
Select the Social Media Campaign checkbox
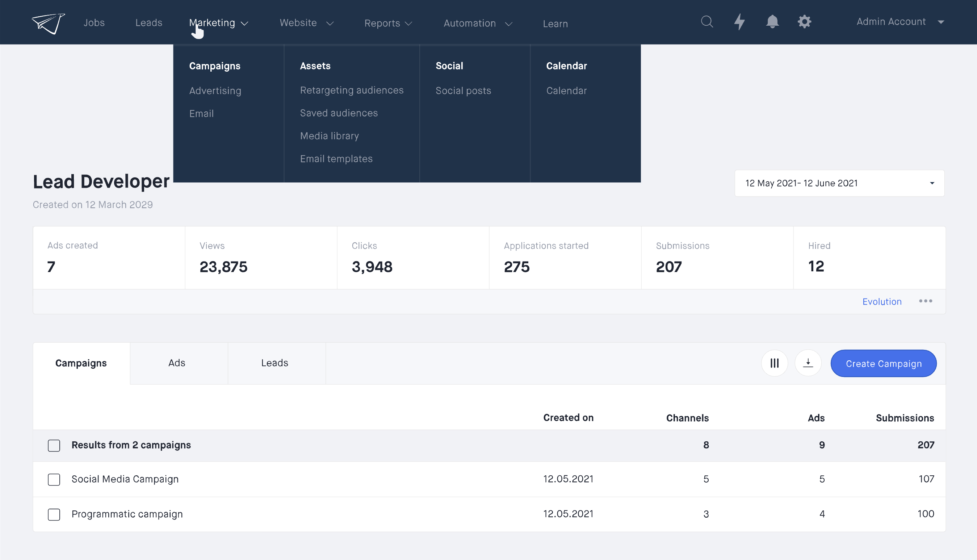click(x=54, y=480)
